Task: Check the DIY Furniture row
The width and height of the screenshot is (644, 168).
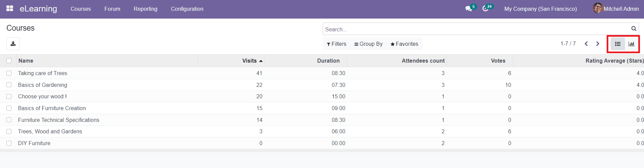Action: [9, 143]
